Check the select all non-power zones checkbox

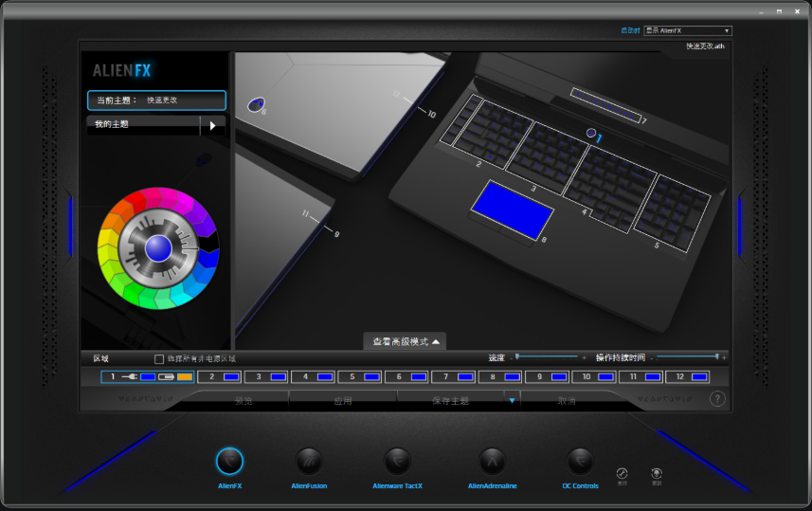(x=159, y=358)
